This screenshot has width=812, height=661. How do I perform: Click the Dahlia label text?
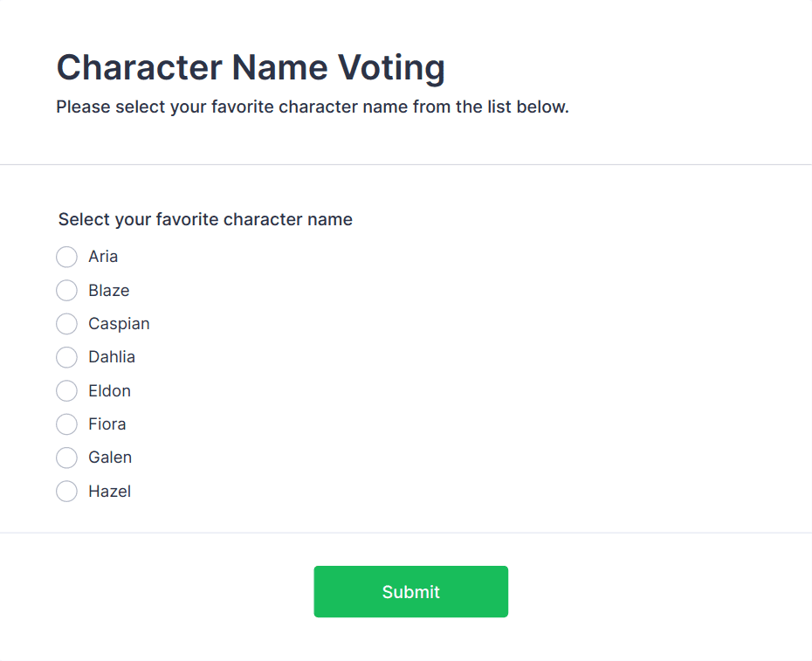pyautogui.click(x=111, y=357)
